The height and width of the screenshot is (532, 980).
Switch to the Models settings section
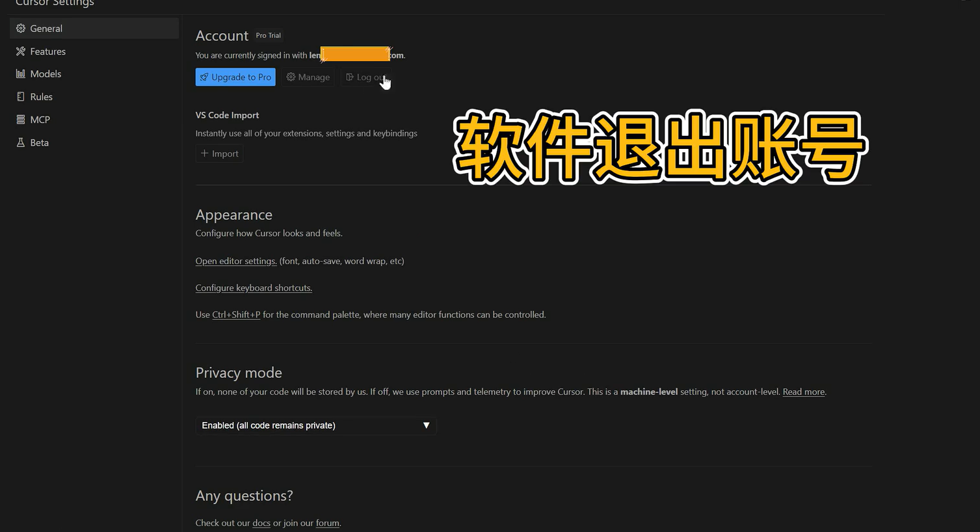tap(46, 74)
